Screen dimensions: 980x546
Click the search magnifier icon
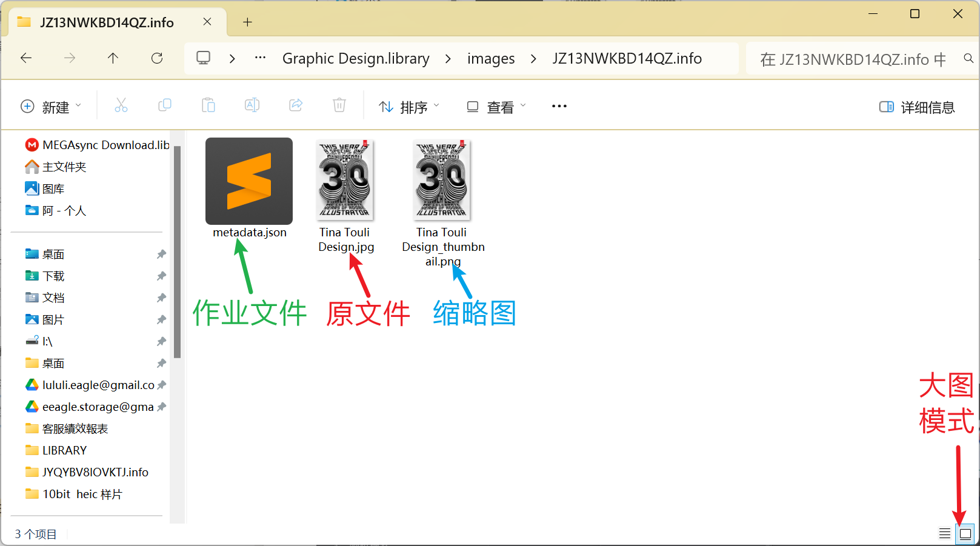[x=968, y=59]
